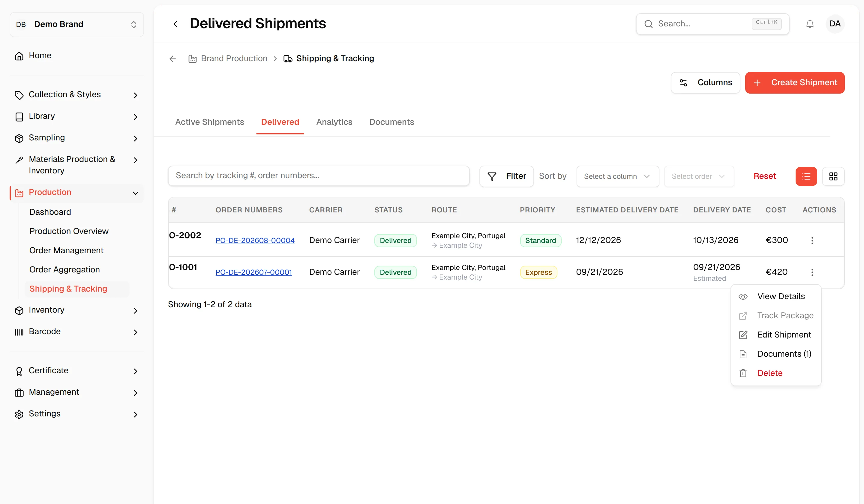
Task: Choose Documents (1) menu entry
Action: coord(775,354)
